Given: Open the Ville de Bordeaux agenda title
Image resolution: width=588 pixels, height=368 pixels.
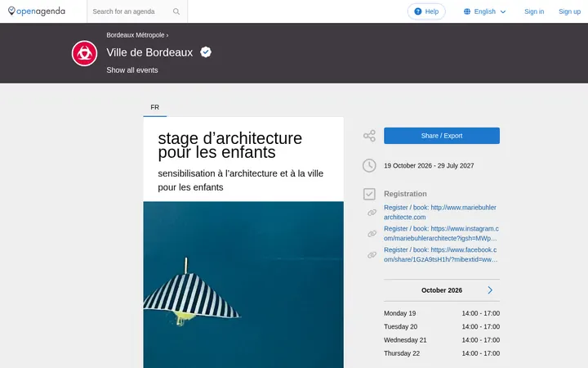Looking at the screenshot, I should pos(149,52).
